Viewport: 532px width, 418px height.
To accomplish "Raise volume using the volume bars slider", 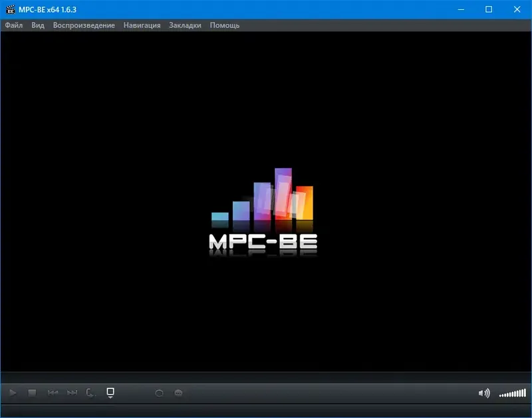I will click(x=512, y=393).
